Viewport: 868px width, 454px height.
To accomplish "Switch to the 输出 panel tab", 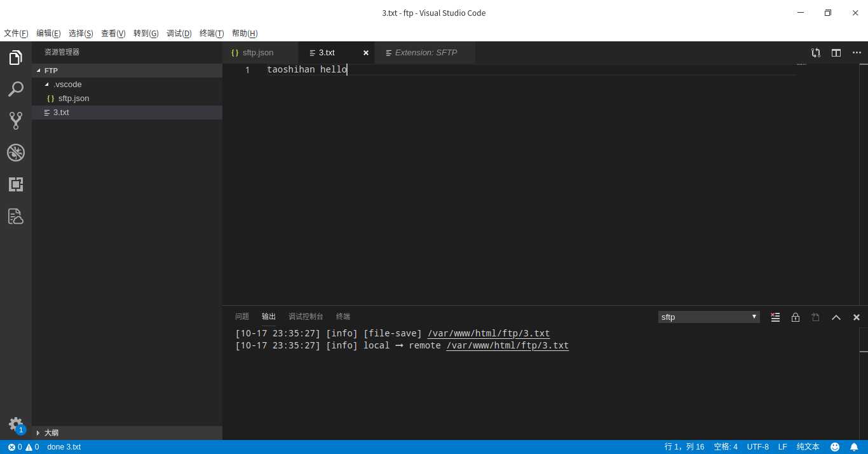I will coord(269,317).
